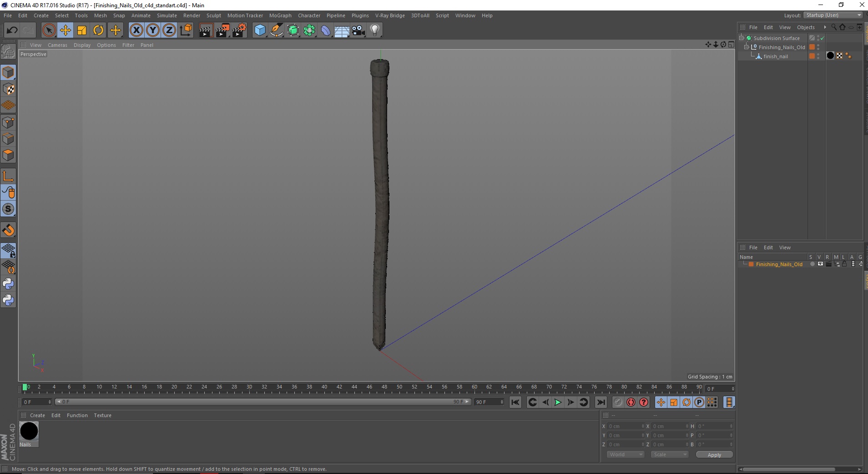Click finish_nail black material tag
Viewport: 868px width, 474px height.
830,55
